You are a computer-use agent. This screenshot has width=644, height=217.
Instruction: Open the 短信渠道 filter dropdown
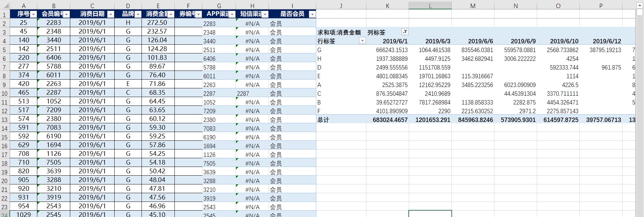[x=265, y=14]
